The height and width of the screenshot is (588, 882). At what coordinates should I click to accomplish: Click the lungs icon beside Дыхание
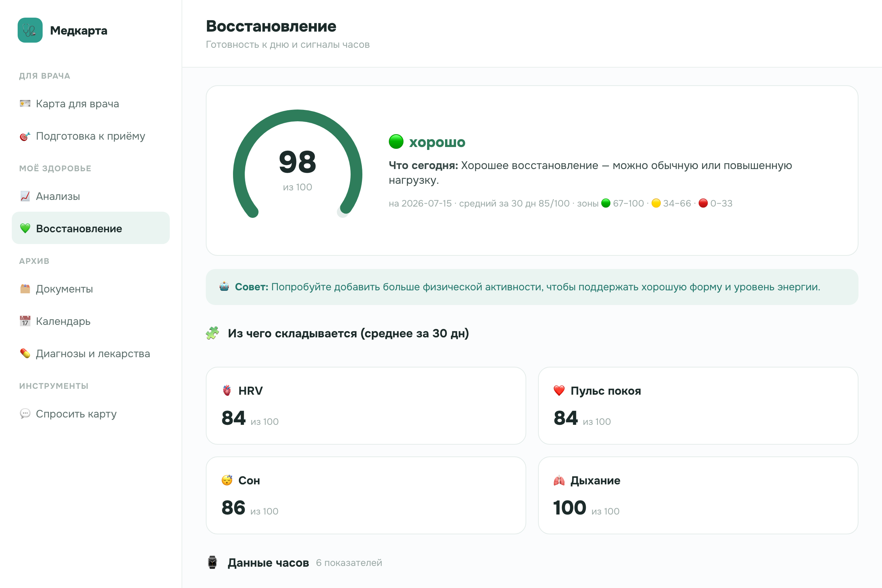[x=559, y=480]
